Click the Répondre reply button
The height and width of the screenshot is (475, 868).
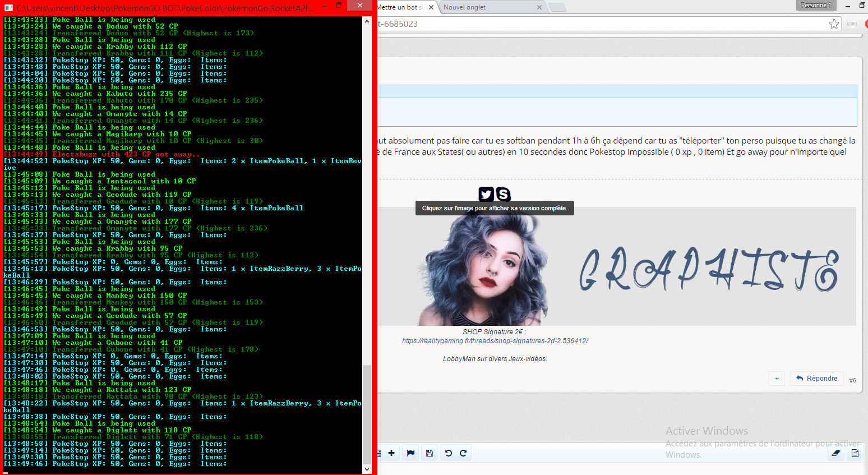click(x=817, y=379)
